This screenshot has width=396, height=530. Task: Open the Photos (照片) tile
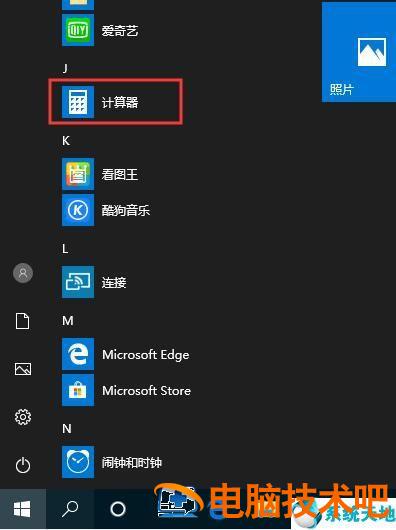tap(359, 52)
